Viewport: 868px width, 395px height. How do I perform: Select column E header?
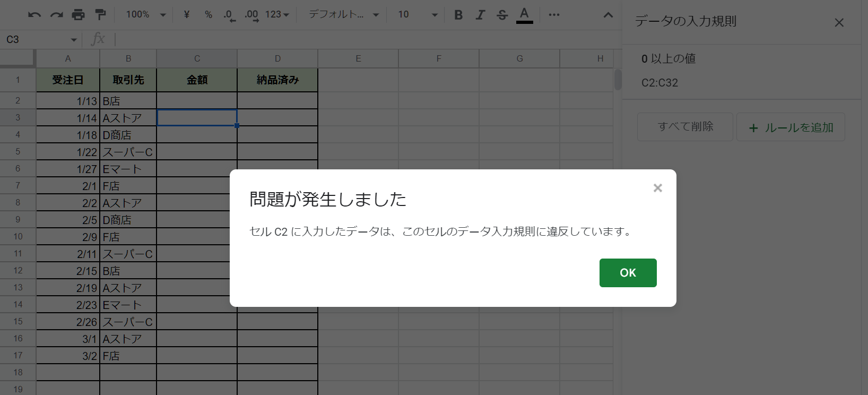[x=358, y=58]
